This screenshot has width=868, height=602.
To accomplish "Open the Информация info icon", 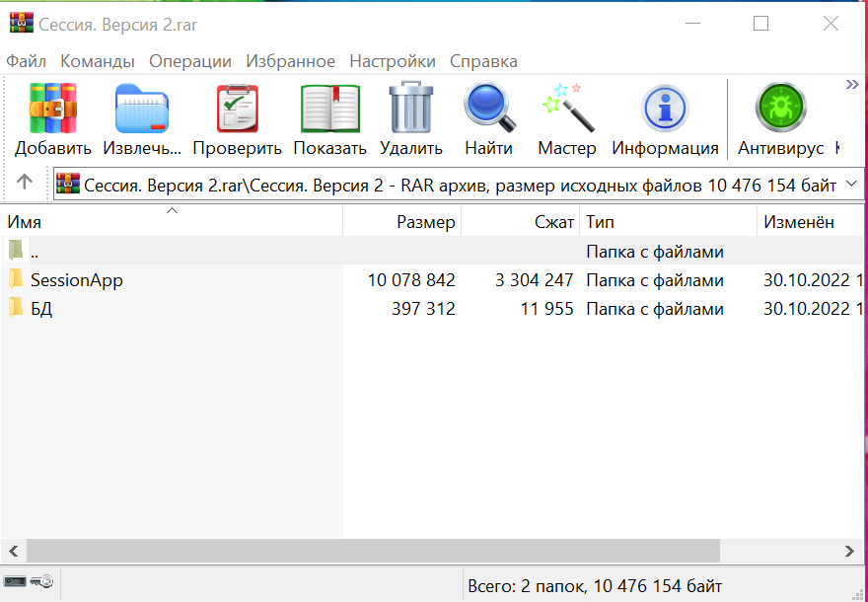I will coord(665,109).
